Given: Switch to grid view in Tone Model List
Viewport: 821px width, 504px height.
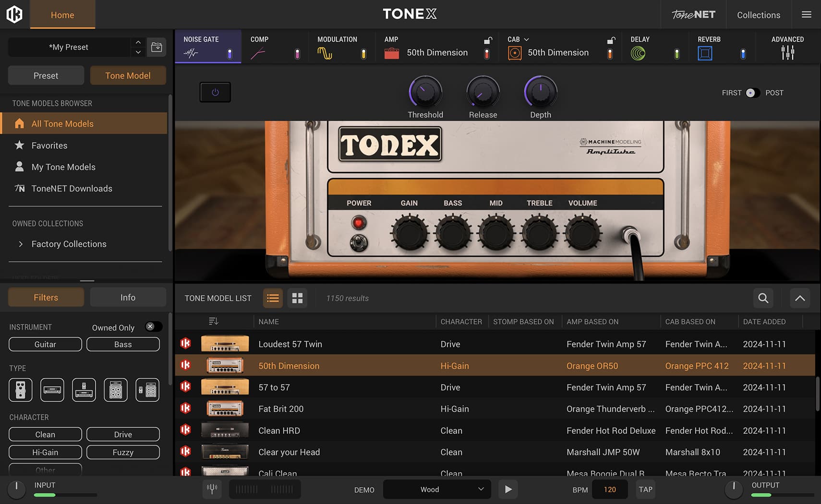Looking at the screenshot, I should [x=297, y=298].
